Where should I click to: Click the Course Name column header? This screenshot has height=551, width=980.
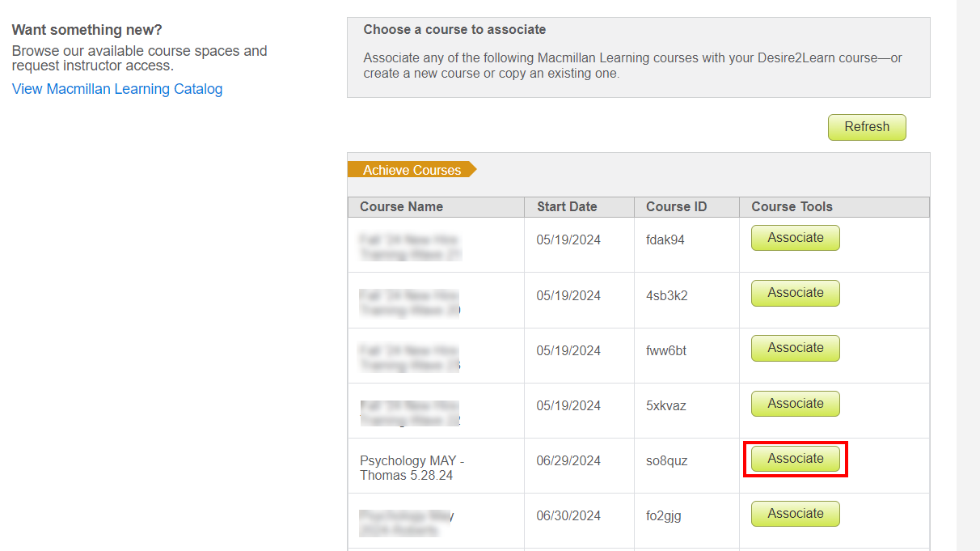coord(401,206)
